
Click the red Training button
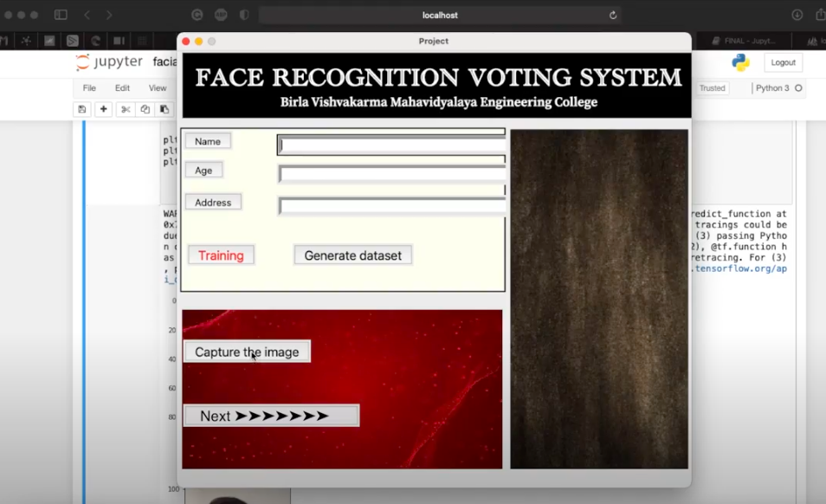(x=222, y=255)
